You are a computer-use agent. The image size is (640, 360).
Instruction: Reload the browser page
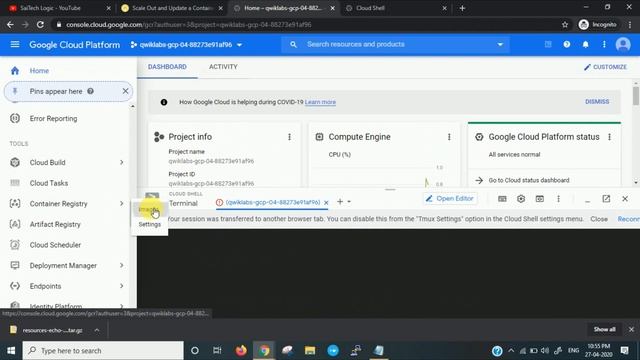tap(40, 24)
